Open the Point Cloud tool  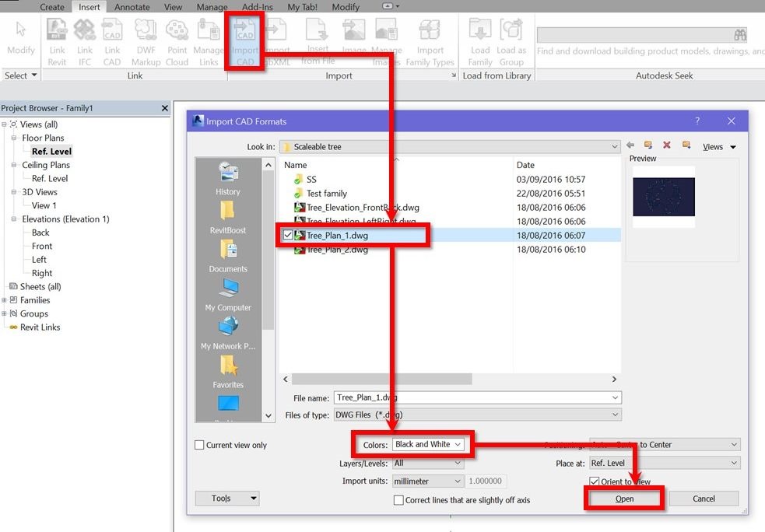pyautogui.click(x=177, y=42)
